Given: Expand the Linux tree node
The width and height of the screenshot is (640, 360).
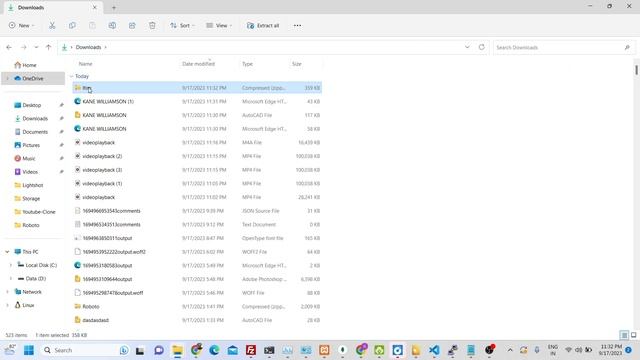Looking at the screenshot, I should pos(7,305).
